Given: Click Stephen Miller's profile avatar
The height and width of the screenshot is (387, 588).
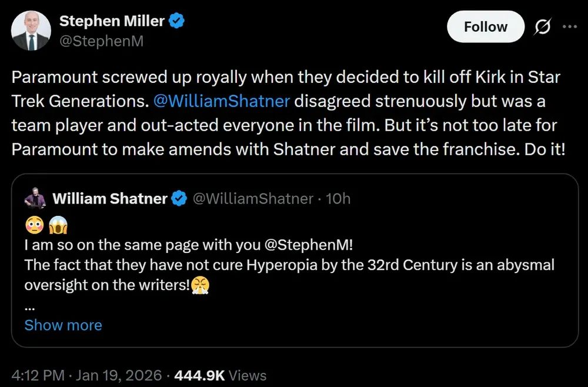Looking at the screenshot, I should click(x=29, y=30).
